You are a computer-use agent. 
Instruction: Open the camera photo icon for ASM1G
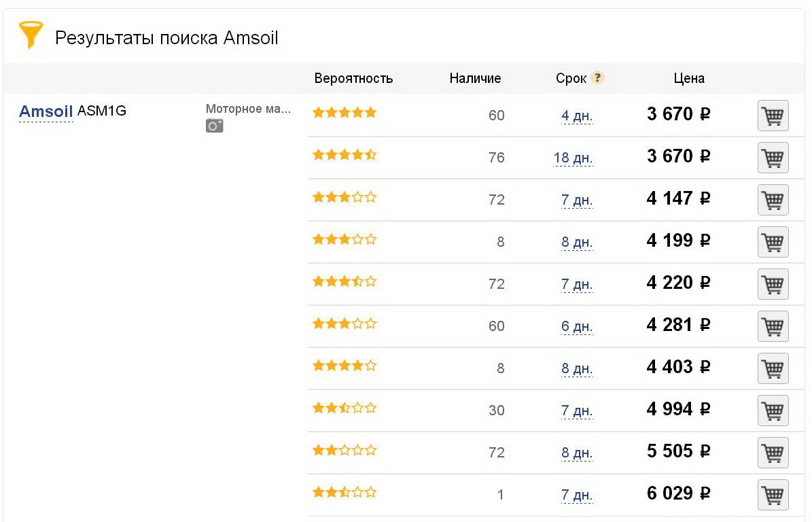pyautogui.click(x=215, y=126)
